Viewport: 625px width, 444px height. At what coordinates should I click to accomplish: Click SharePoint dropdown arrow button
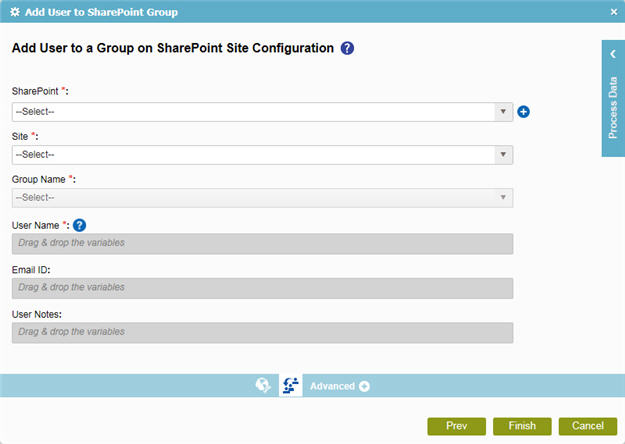503,112
